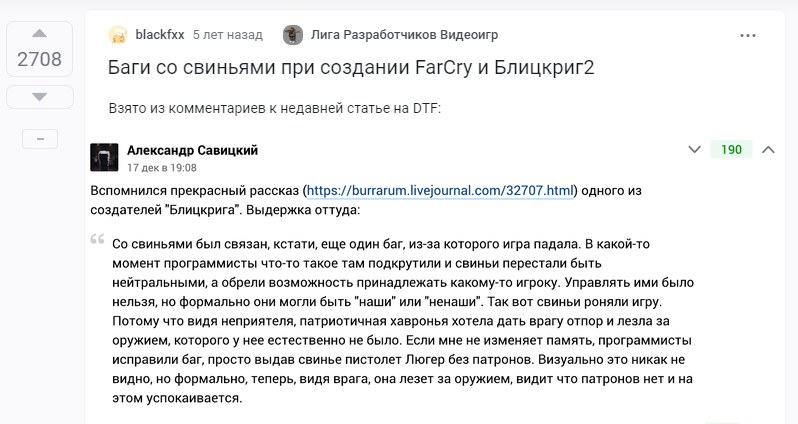Click the post rating 2708 counter
798x424 pixels.
click(39, 60)
